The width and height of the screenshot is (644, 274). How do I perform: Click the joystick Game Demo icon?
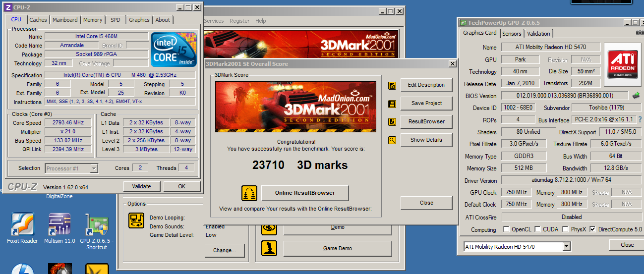[269, 248]
